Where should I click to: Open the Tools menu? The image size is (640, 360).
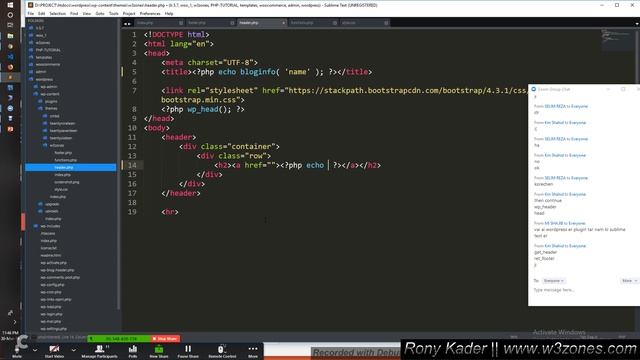(x=113, y=13)
